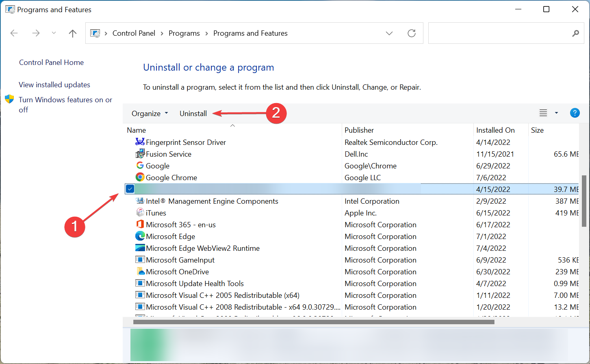Open the Organize menu

pyautogui.click(x=150, y=114)
